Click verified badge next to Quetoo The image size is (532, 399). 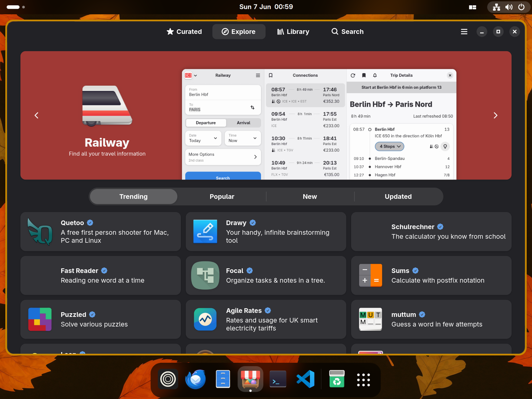(90, 223)
